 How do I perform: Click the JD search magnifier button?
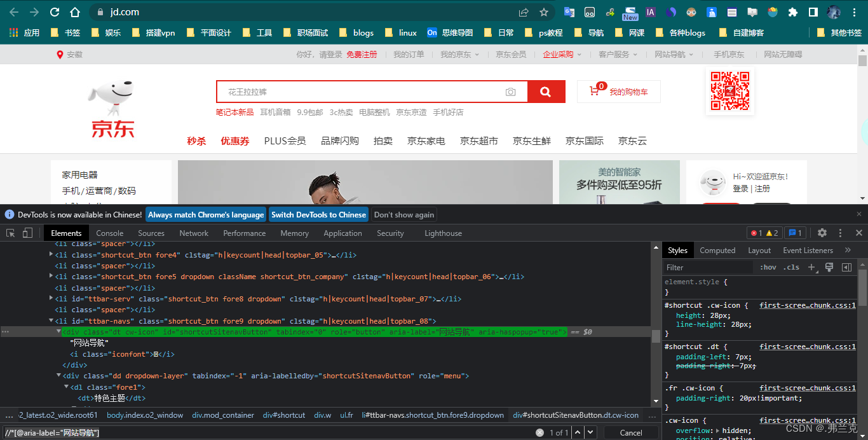[546, 92]
